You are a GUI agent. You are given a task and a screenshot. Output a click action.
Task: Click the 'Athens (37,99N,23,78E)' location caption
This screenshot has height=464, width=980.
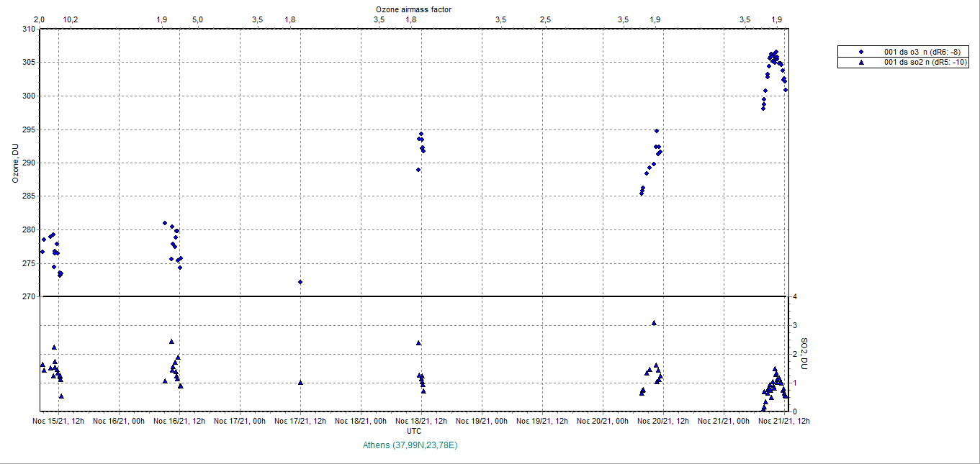pos(410,445)
